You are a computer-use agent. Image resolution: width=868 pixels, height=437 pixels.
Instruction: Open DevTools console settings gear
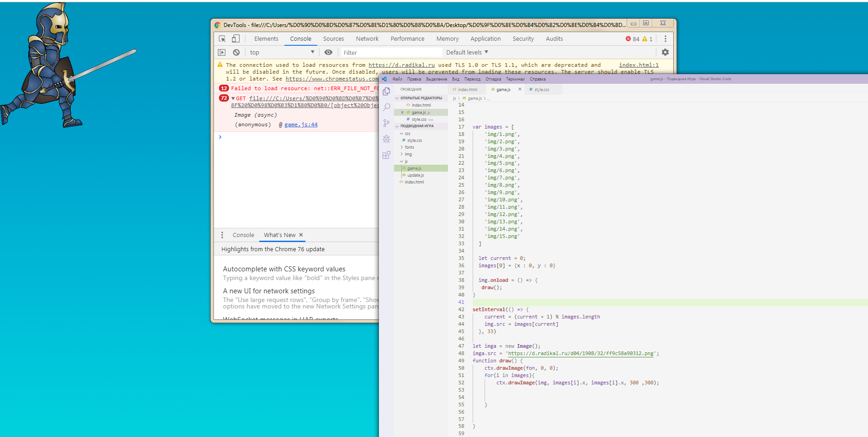coord(665,52)
